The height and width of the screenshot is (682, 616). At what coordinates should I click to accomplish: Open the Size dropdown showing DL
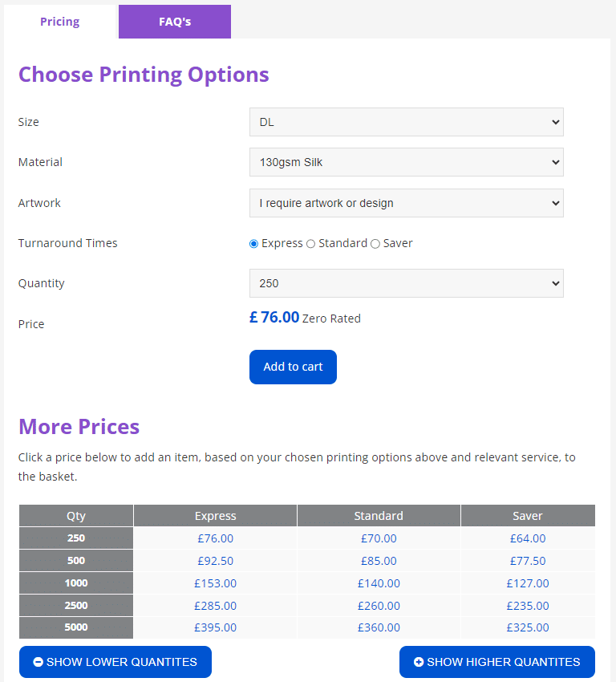(406, 122)
